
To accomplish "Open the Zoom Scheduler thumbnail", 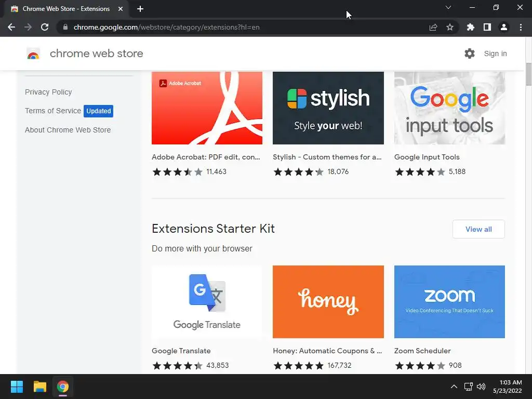I will coord(449,302).
